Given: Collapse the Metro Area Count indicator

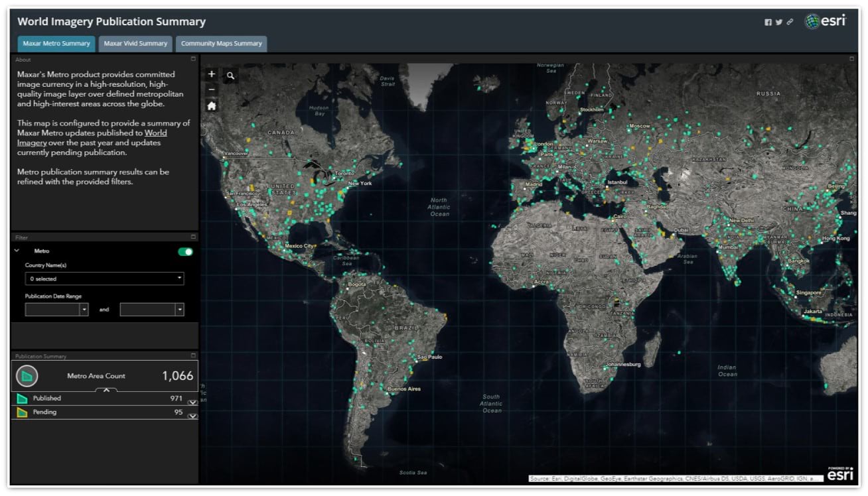Looking at the screenshot, I should click(106, 390).
